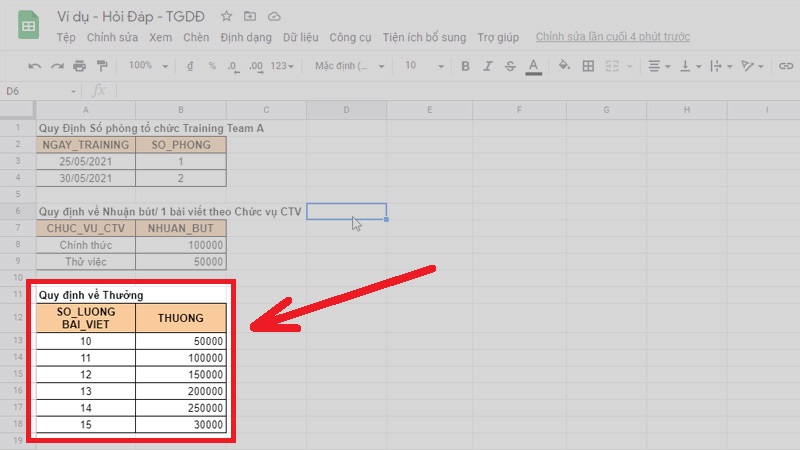800x450 pixels.
Task: Click the Redo arrow icon
Action: [x=57, y=66]
